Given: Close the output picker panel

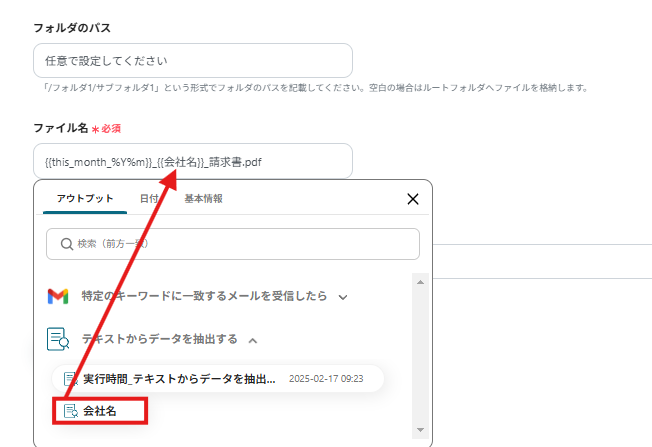Looking at the screenshot, I should 413,199.
